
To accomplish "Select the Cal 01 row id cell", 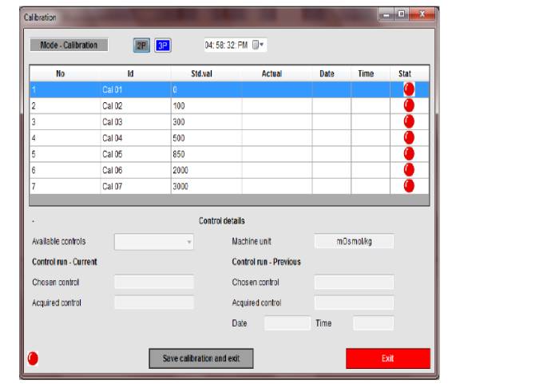I will point(136,89).
